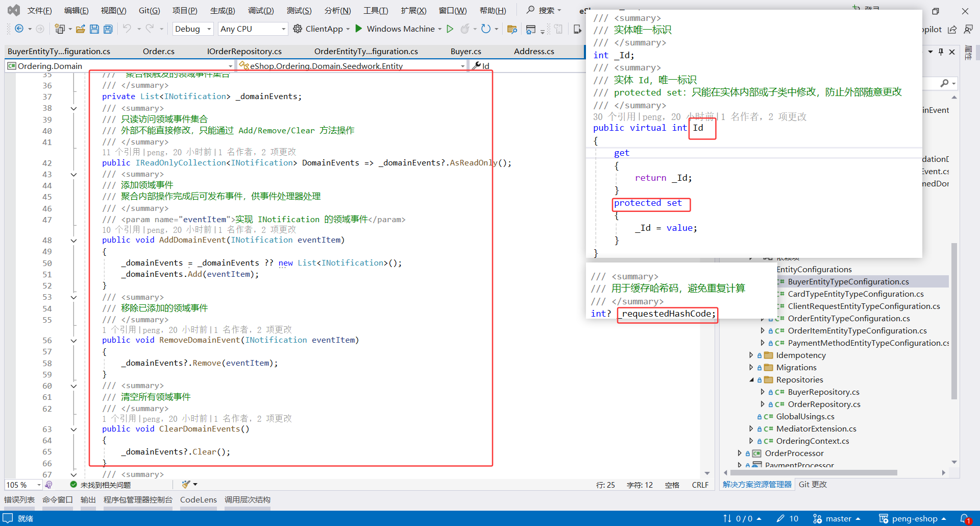
Task: Collapse the Repositories folder
Action: pyautogui.click(x=751, y=379)
